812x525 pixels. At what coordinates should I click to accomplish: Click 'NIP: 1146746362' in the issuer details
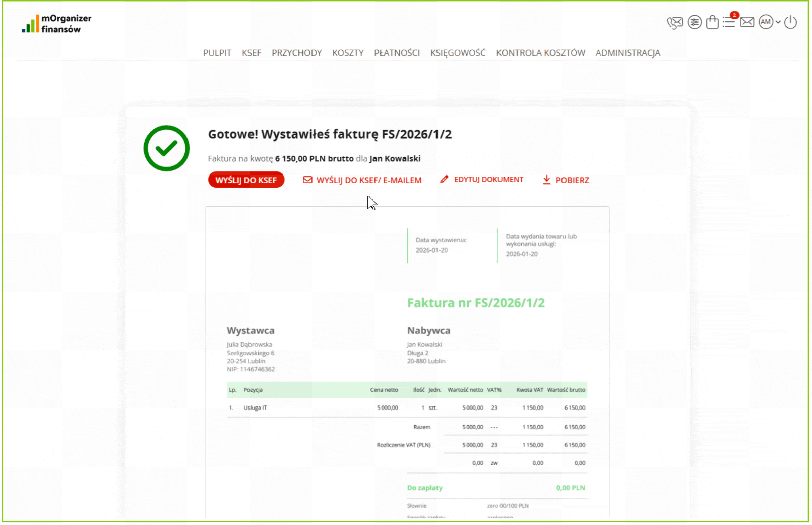point(251,369)
